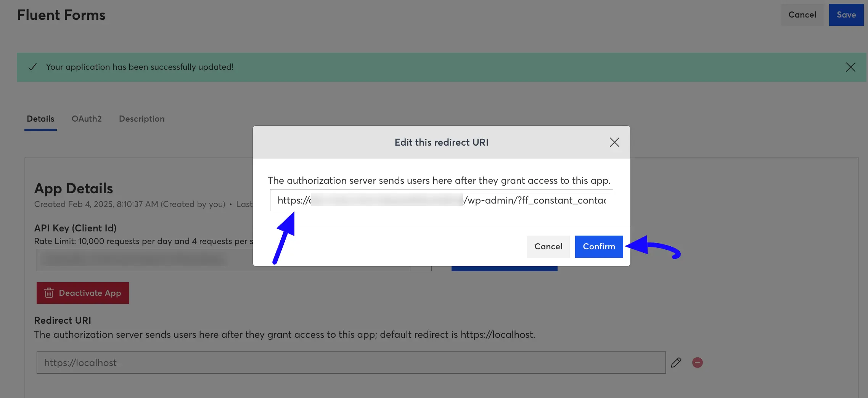Viewport: 868px width, 398px height.
Task: Click Cancel inside the redirect URI dialog
Action: coord(548,246)
